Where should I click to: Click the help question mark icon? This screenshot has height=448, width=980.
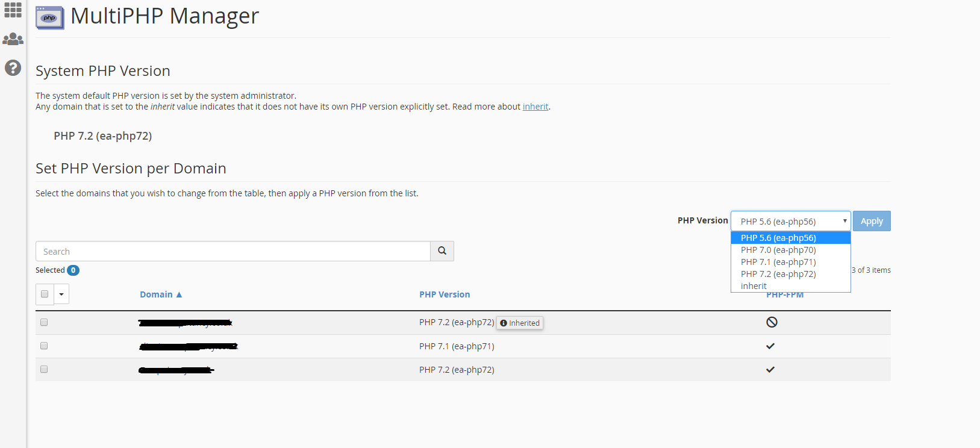(13, 67)
